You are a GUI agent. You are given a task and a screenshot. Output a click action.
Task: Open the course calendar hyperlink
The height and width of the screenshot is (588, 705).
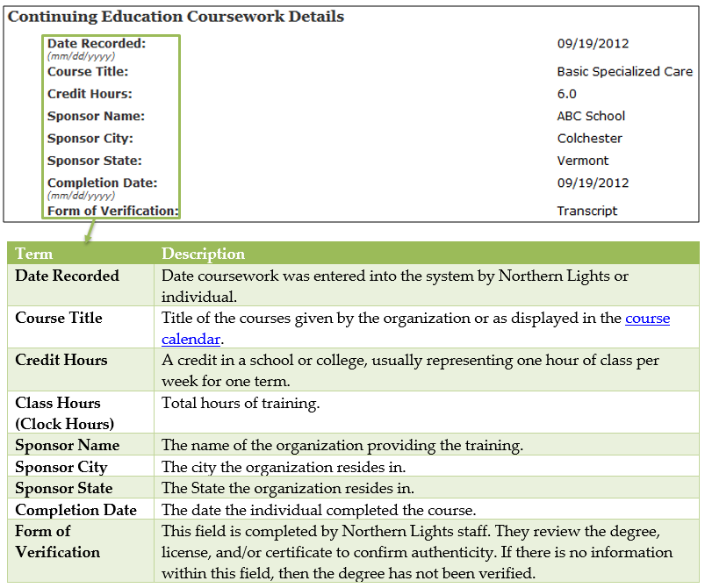point(646,319)
